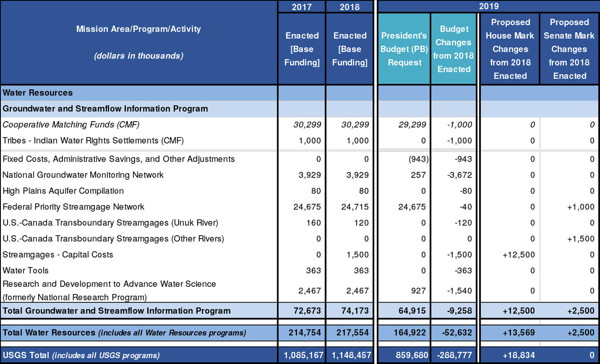This screenshot has height=364, width=600.
Task: Click the +13,569 House Mark total
Action: tap(519, 333)
